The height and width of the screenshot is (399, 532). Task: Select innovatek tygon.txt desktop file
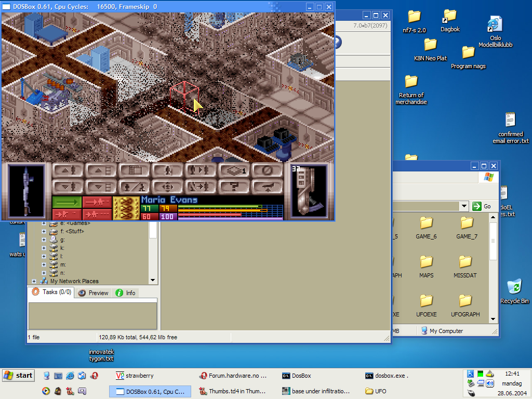tap(101, 355)
